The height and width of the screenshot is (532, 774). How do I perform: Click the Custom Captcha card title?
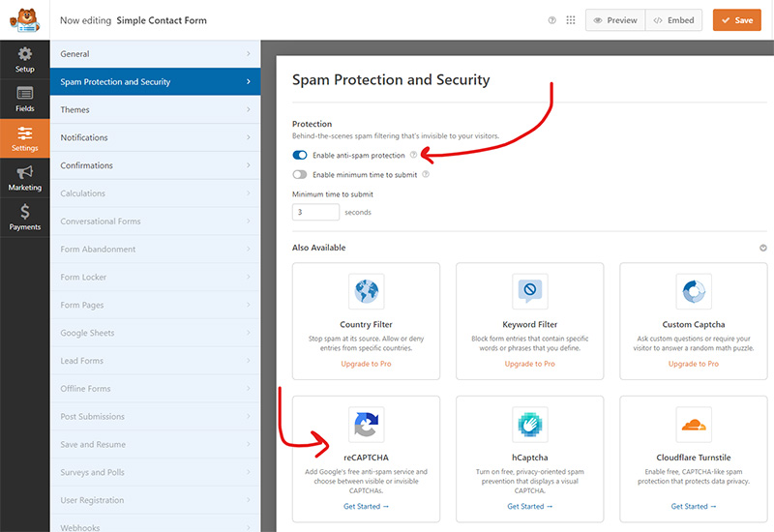(694, 324)
